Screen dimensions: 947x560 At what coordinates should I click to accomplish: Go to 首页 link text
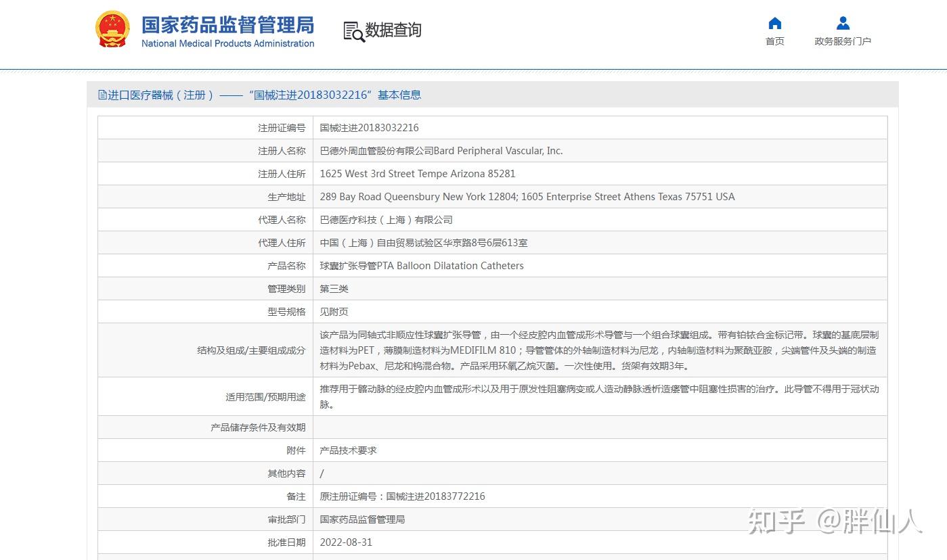[775, 41]
